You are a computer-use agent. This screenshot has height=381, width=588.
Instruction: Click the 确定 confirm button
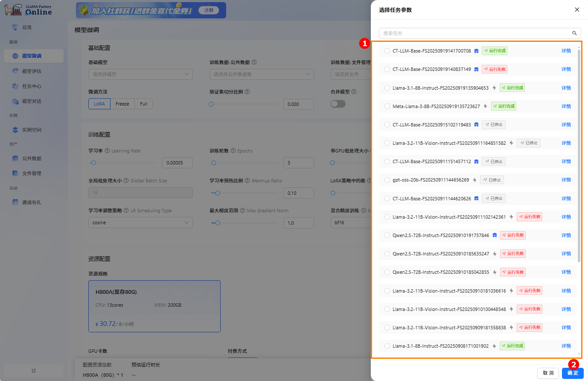pos(572,373)
